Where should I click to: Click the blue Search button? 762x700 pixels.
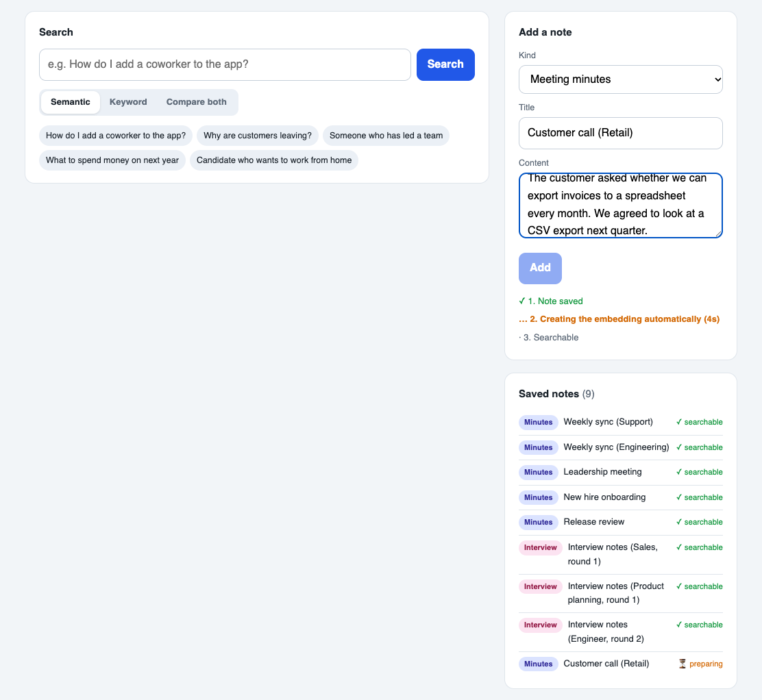[x=445, y=64]
